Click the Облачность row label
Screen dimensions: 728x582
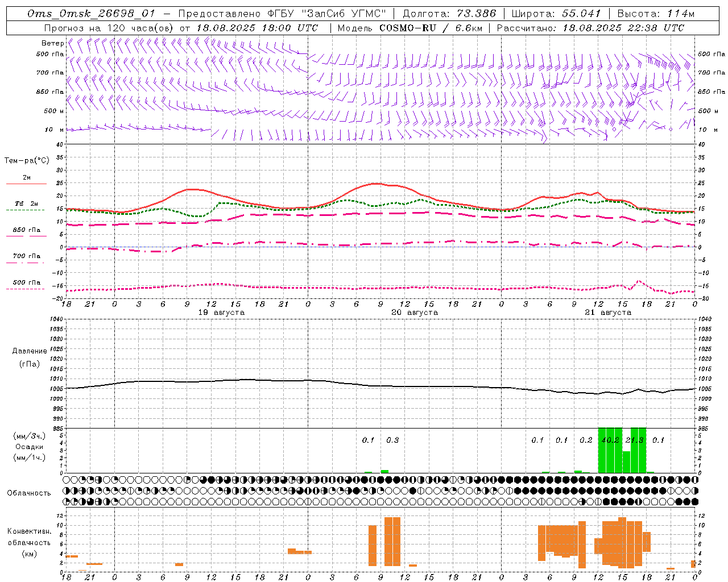pyautogui.click(x=29, y=493)
